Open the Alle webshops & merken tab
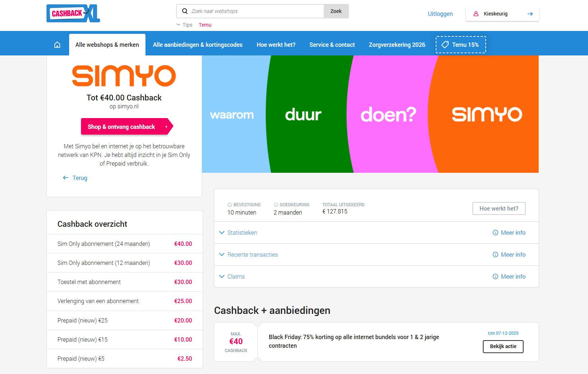 point(107,45)
